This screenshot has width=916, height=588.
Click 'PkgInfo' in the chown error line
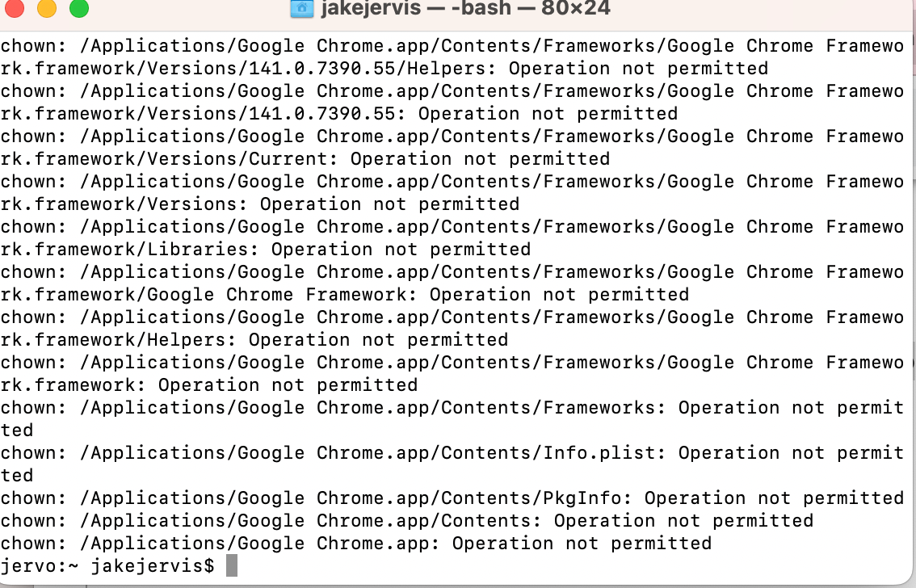point(582,498)
